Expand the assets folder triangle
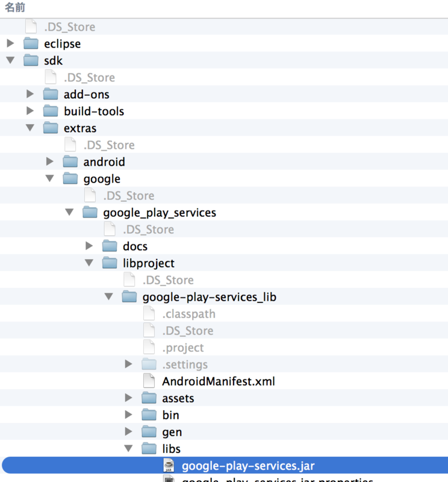This screenshot has width=448, height=482. (128, 398)
